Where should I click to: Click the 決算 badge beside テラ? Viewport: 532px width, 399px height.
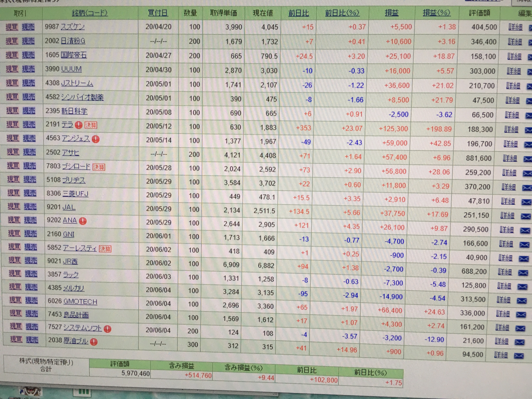tap(91, 125)
